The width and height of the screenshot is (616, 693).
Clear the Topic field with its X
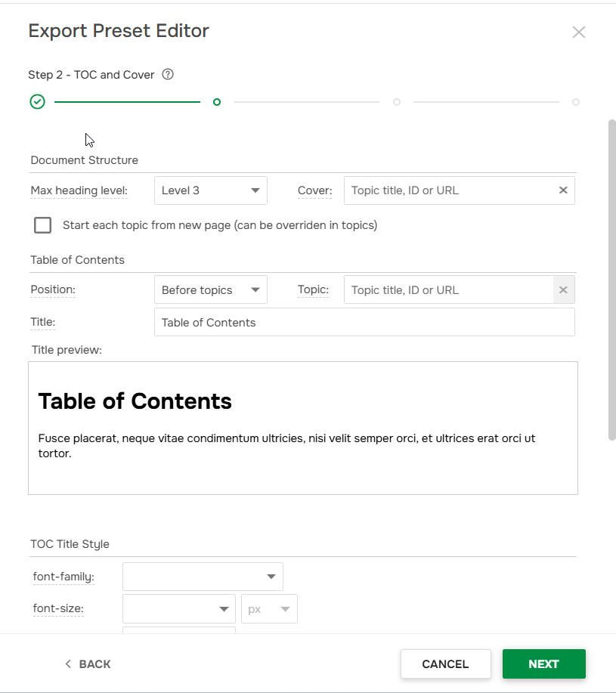(x=563, y=290)
